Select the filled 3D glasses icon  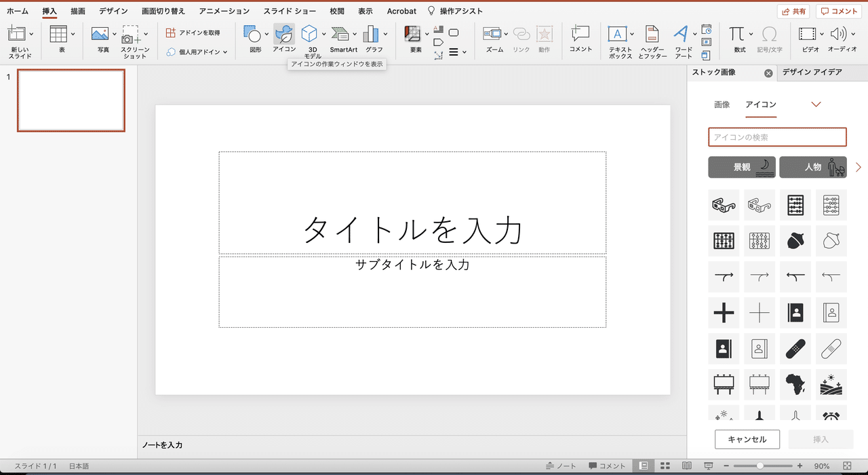point(724,204)
